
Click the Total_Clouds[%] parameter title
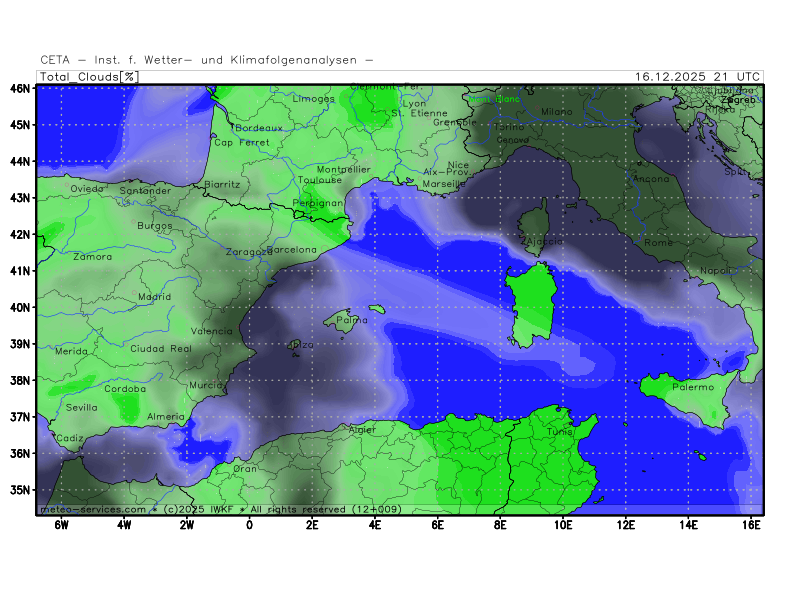pyautogui.click(x=89, y=77)
